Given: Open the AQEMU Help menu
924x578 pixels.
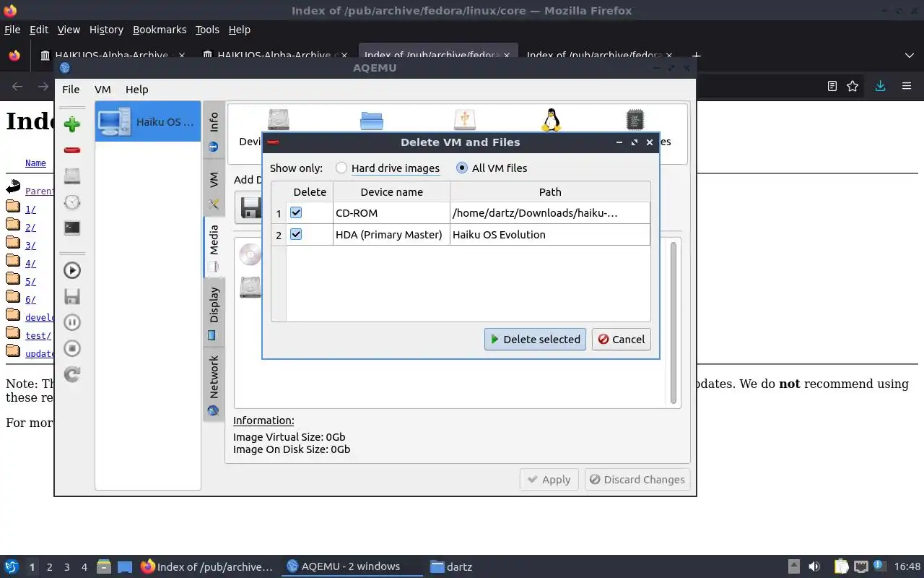Looking at the screenshot, I should click(x=136, y=90).
